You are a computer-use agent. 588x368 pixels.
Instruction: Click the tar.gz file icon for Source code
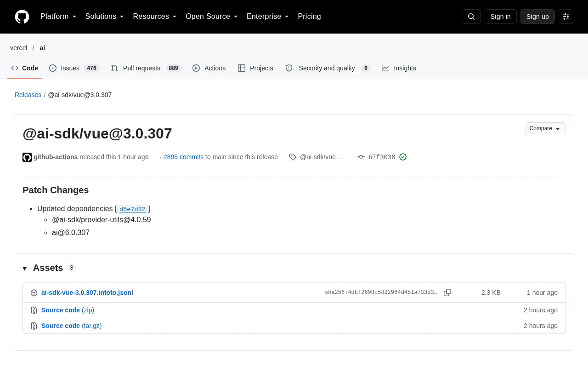[34, 326]
